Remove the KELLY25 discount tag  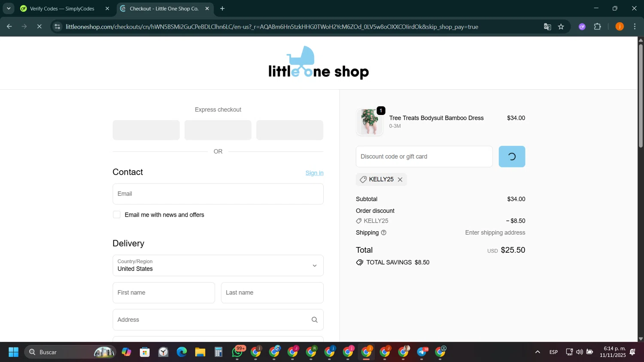click(x=400, y=180)
